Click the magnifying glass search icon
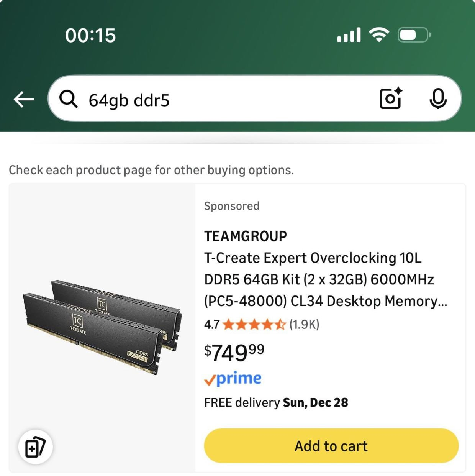This screenshot has width=475, height=476. coord(69,99)
